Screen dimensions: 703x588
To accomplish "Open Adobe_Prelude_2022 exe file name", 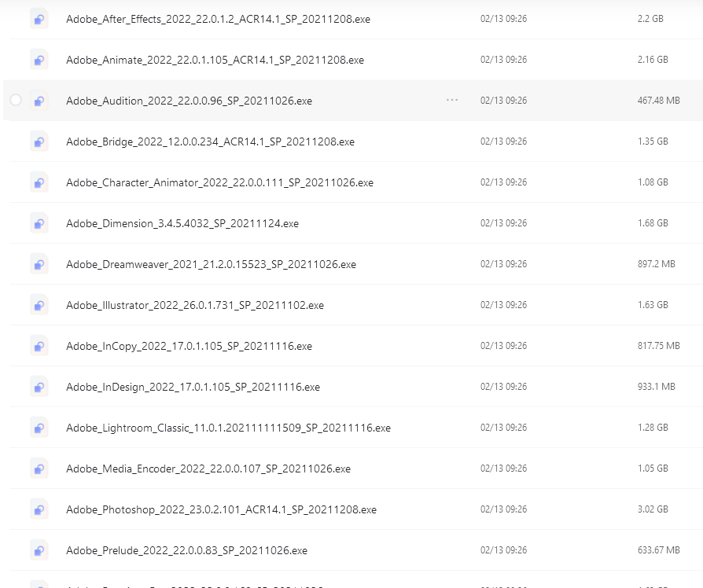I will coord(186,550).
